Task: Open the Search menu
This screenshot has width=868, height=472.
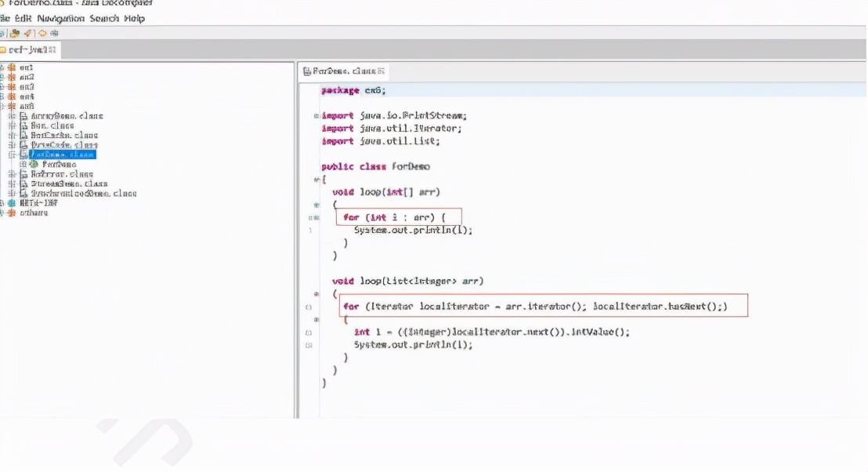Action: click(x=104, y=18)
